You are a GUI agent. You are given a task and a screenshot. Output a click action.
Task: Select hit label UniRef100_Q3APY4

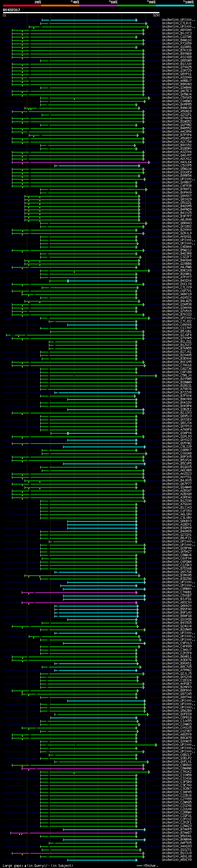pyautogui.click(x=177, y=433)
